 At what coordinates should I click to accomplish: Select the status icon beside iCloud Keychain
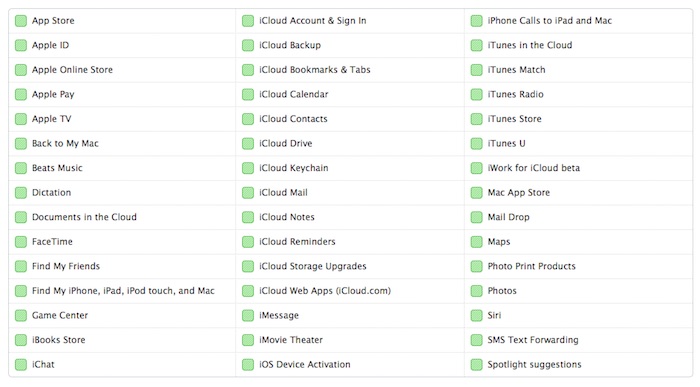click(248, 168)
